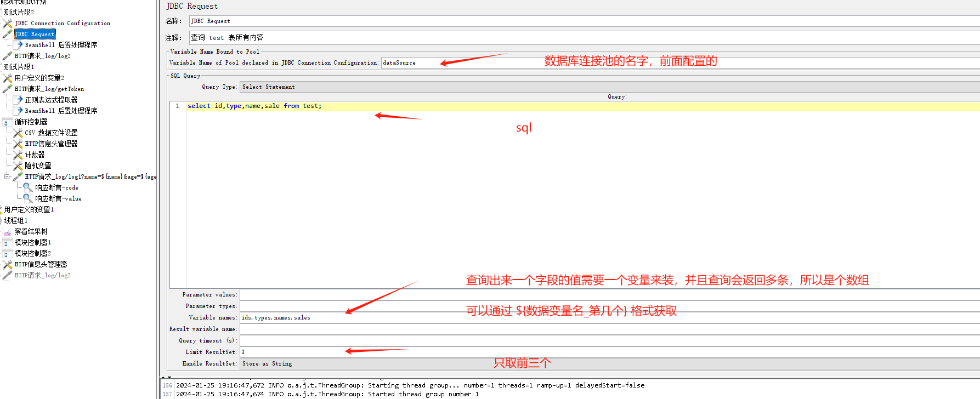Click the 模块控制器1 icon
Viewport: 980px width, 399px height.
(8, 242)
